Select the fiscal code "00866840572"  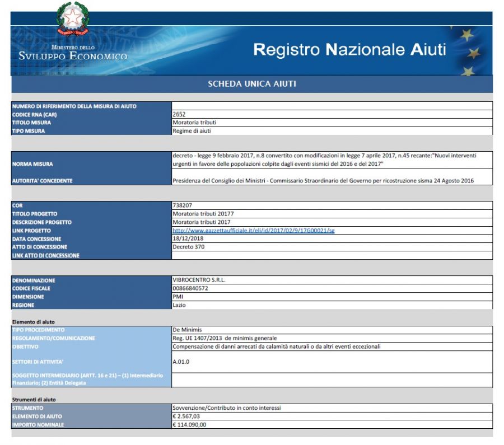pyautogui.click(x=190, y=288)
